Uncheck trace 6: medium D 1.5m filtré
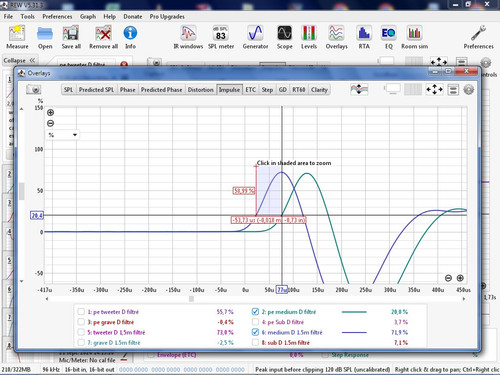The image size is (500, 375). coord(255,332)
